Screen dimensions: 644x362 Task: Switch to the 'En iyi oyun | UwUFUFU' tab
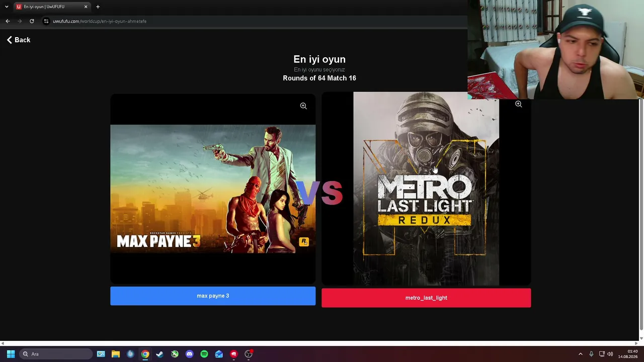[51, 7]
